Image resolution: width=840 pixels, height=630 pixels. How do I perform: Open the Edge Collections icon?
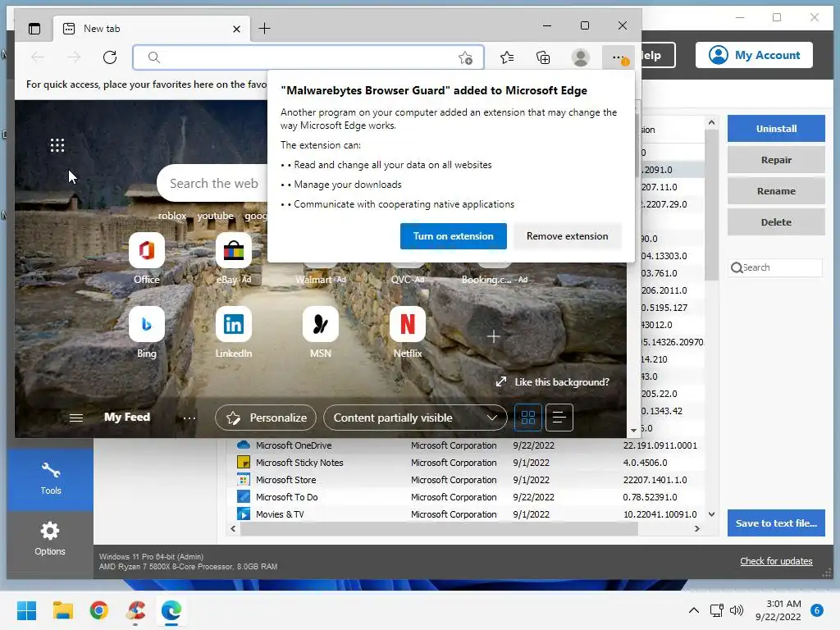pyautogui.click(x=543, y=57)
